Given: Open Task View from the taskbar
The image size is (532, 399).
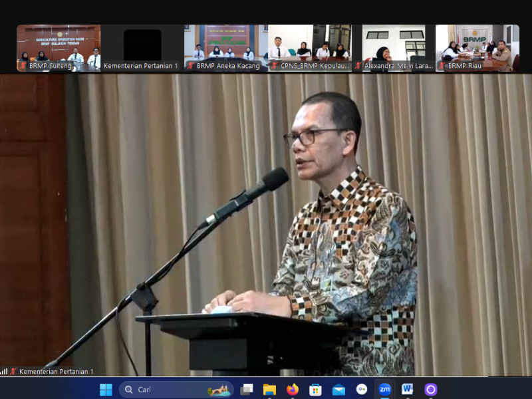Looking at the screenshot, I should (247, 390).
